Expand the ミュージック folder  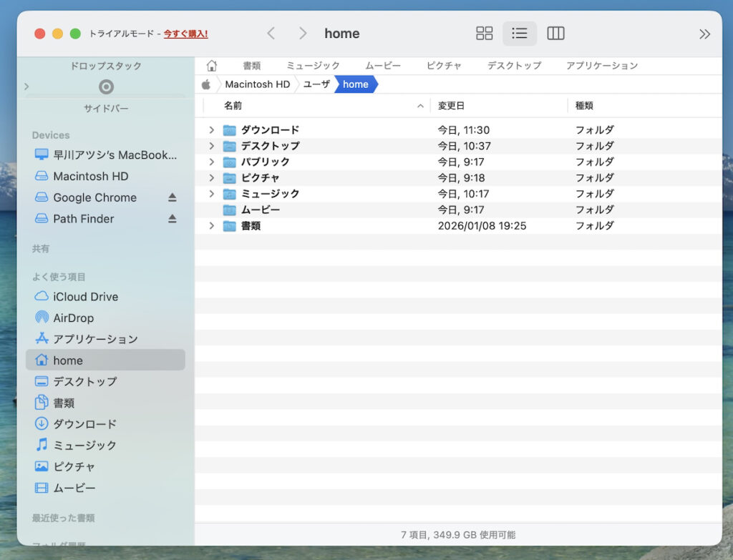click(211, 194)
